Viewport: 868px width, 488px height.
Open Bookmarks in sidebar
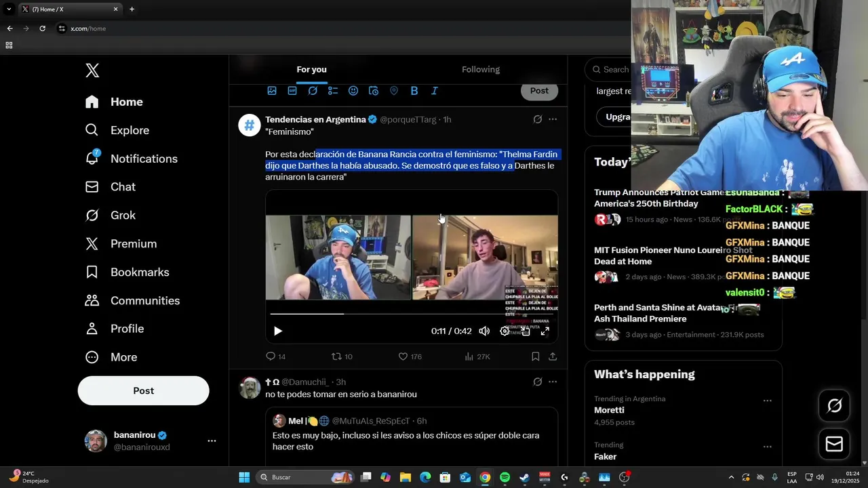click(x=127, y=272)
